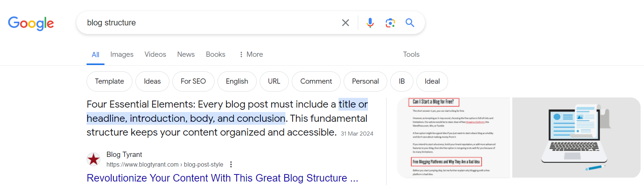Expand the More search categories menu

[x=251, y=55]
